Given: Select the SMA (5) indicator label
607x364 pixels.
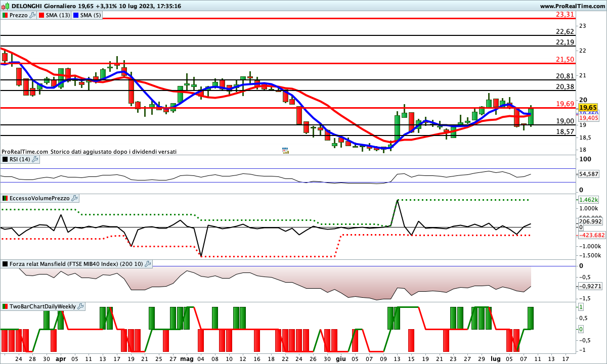Looking at the screenshot, I should click(x=91, y=15).
